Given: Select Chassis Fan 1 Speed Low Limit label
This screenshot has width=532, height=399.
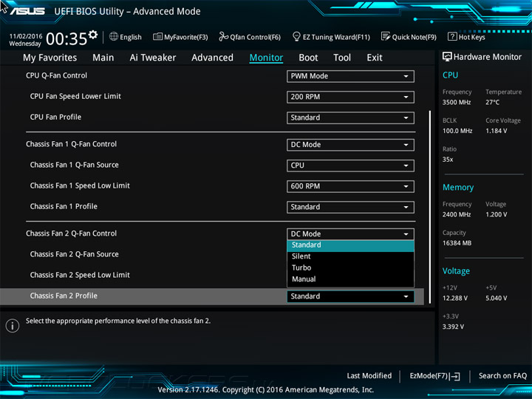Looking at the screenshot, I should (x=80, y=185).
